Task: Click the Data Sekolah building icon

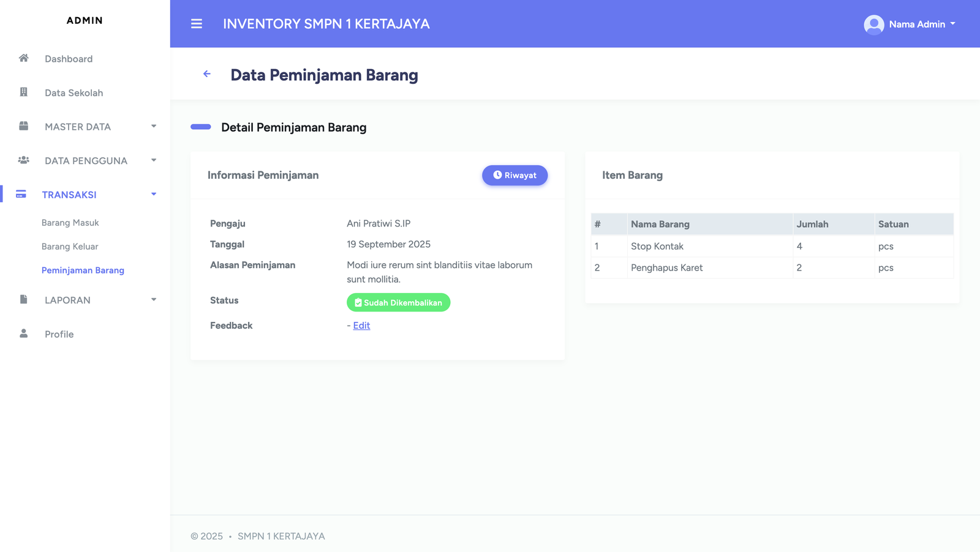Action: [x=23, y=92]
